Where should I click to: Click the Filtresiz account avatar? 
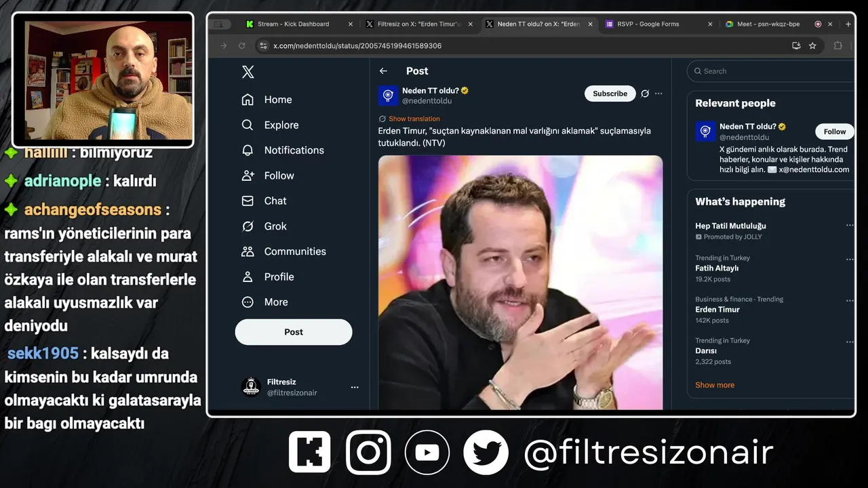pos(251,387)
